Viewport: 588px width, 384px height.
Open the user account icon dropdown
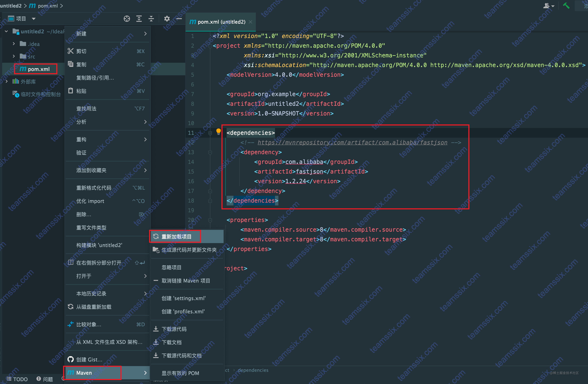coord(548,6)
